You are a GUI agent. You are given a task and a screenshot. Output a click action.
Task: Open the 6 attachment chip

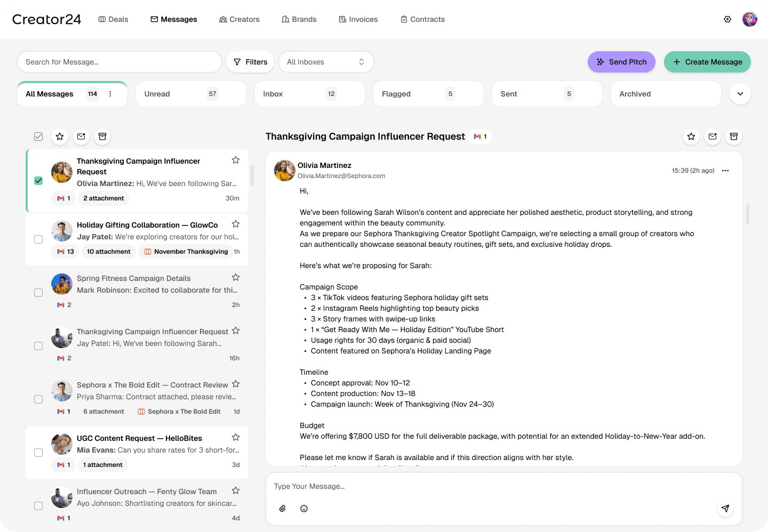click(x=103, y=412)
